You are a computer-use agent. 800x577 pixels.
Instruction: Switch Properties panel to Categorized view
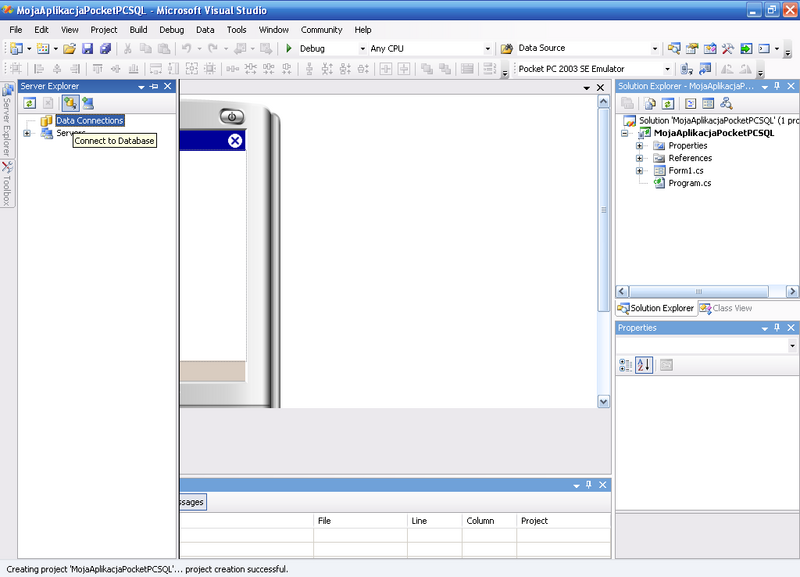(626, 365)
